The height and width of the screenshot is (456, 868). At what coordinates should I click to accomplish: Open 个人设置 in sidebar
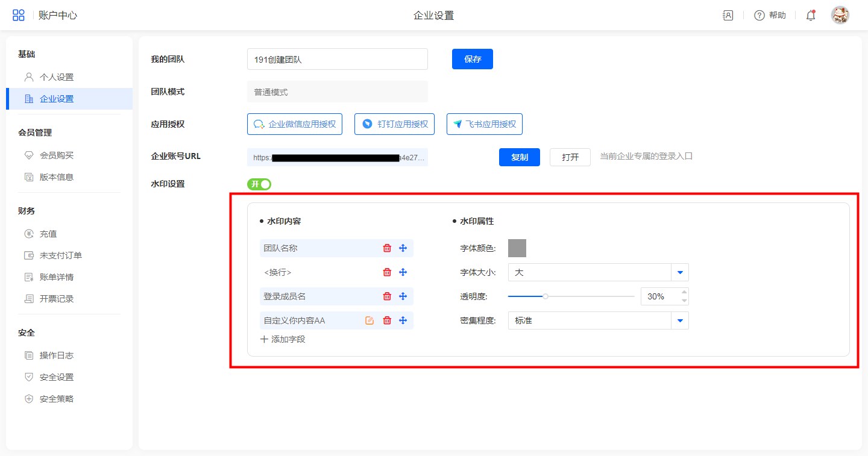tap(57, 77)
